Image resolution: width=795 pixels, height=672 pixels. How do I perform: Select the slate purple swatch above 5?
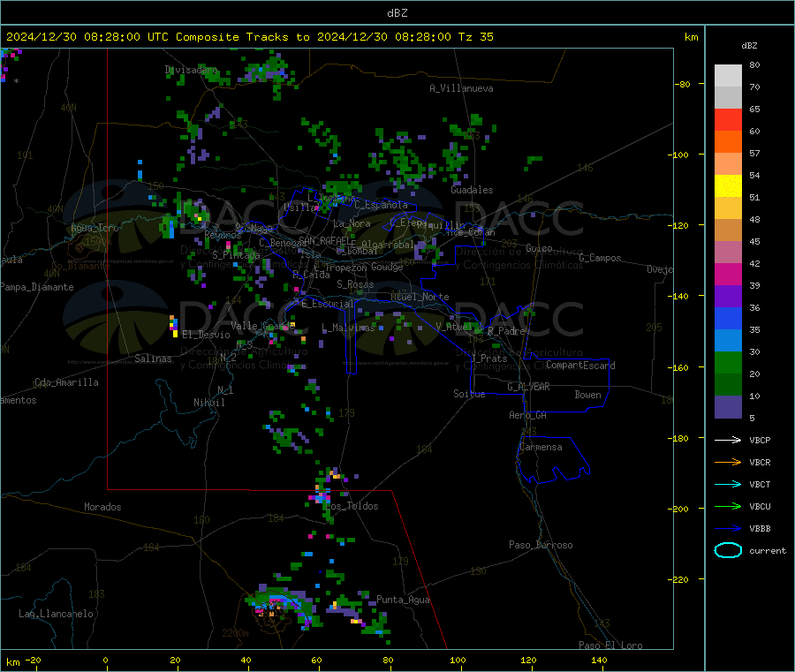click(x=728, y=407)
